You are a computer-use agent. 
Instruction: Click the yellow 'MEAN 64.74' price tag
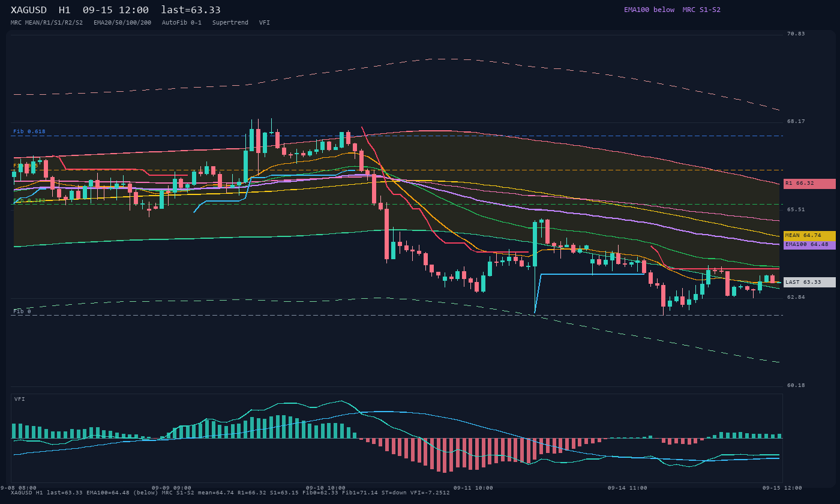click(809, 236)
